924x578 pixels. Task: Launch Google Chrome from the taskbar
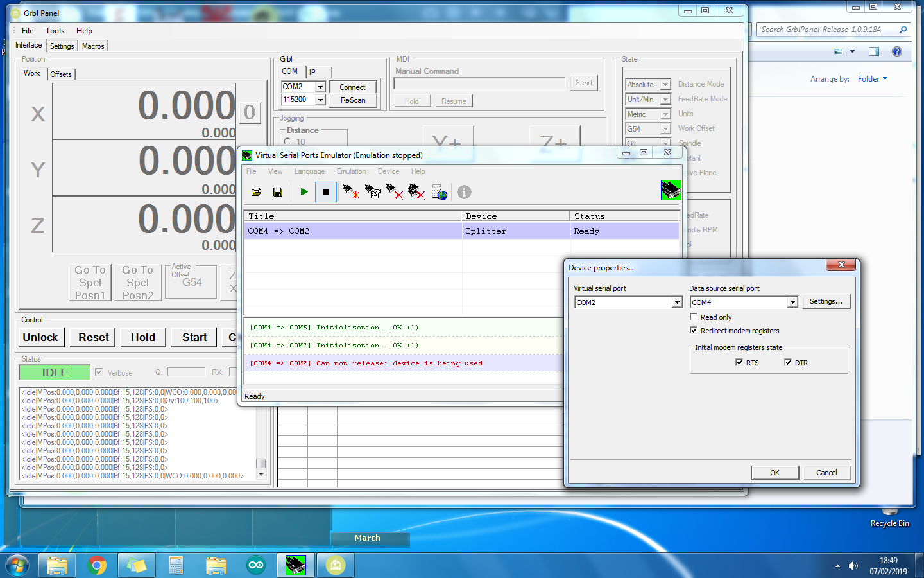pyautogui.click(x=97, y=565)
